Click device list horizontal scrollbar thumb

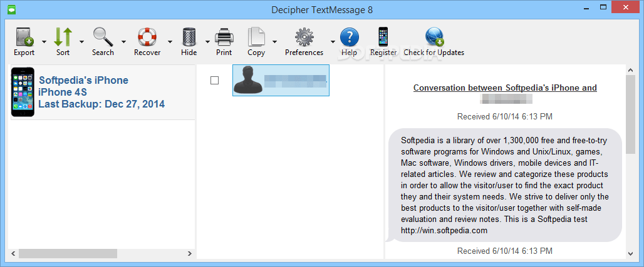[68, 253]
